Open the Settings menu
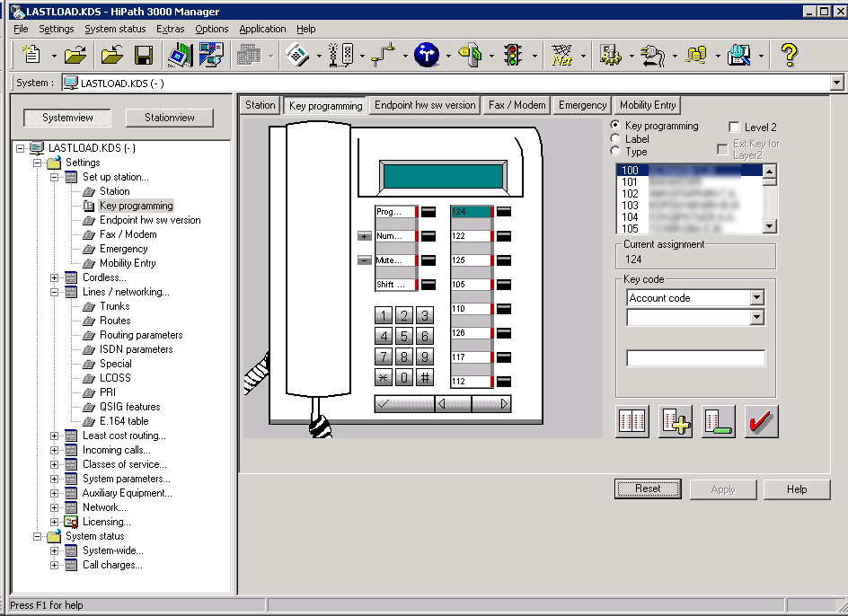848x616 pixels. (57, 29)
